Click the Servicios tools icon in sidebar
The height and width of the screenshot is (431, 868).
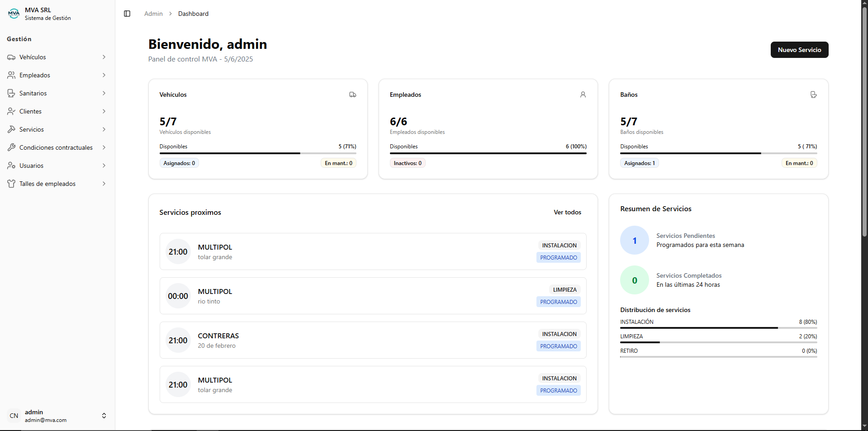tap(11, 129)
